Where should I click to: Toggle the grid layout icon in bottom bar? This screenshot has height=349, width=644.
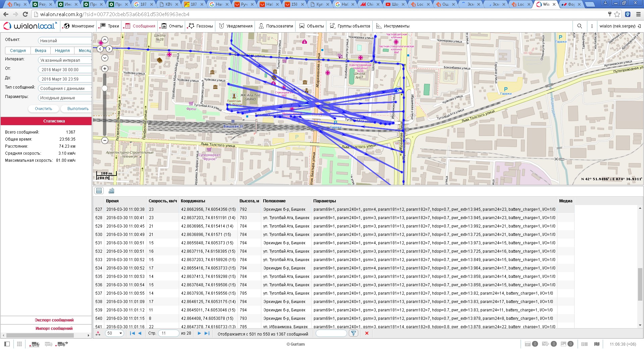pyautogui.click(x=19, y=344)
